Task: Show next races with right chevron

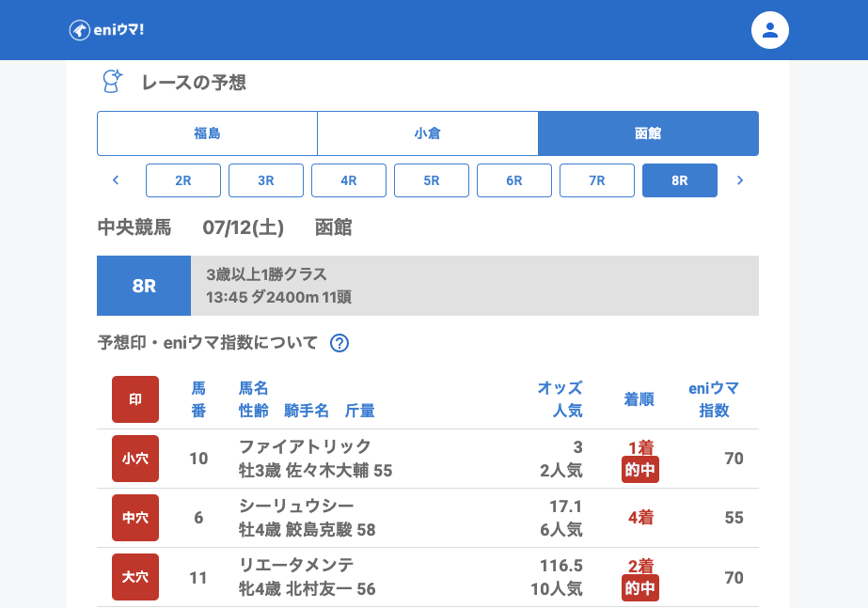Action: click(x=740, y=180)
